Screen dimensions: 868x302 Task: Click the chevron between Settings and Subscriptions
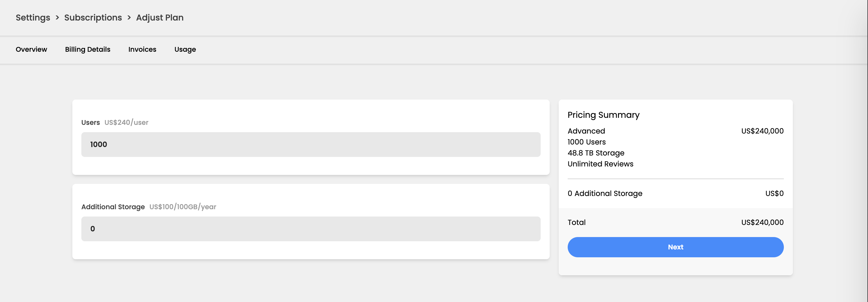coord(57,17)
